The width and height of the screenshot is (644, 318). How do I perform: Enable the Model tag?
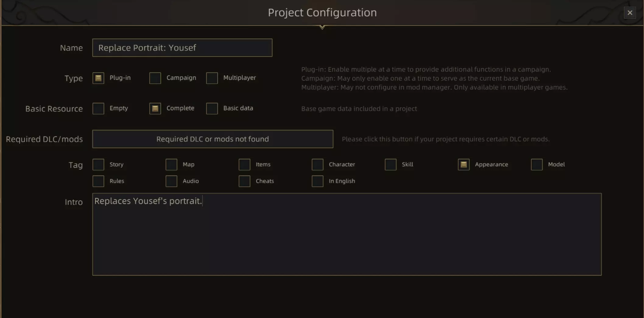point(537,165)
